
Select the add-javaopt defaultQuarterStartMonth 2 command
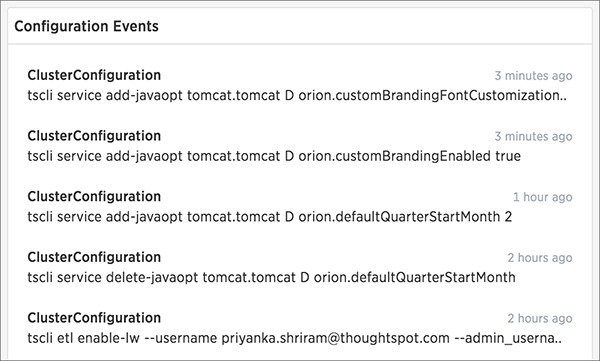270,217
